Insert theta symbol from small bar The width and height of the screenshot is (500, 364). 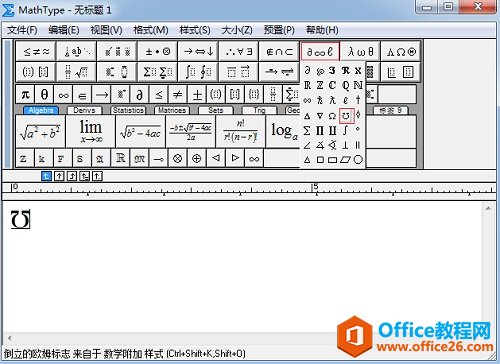[44, 95]
